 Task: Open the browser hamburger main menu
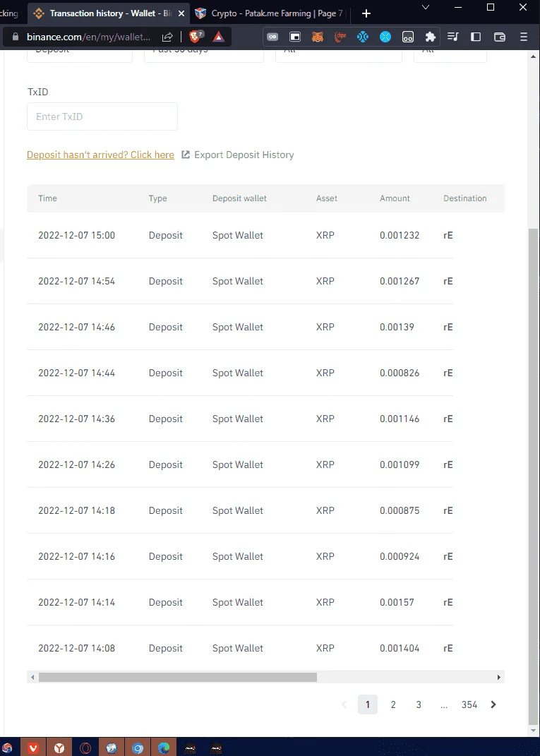[524, 37]
